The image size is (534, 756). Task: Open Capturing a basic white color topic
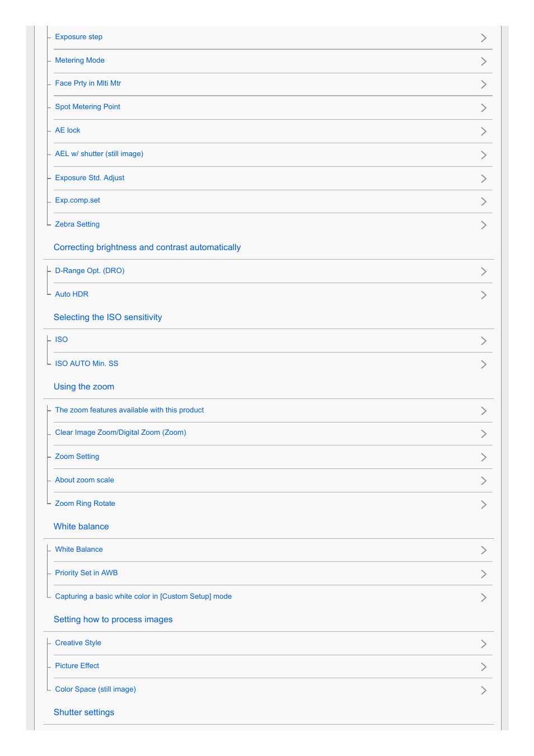[143, 597]
